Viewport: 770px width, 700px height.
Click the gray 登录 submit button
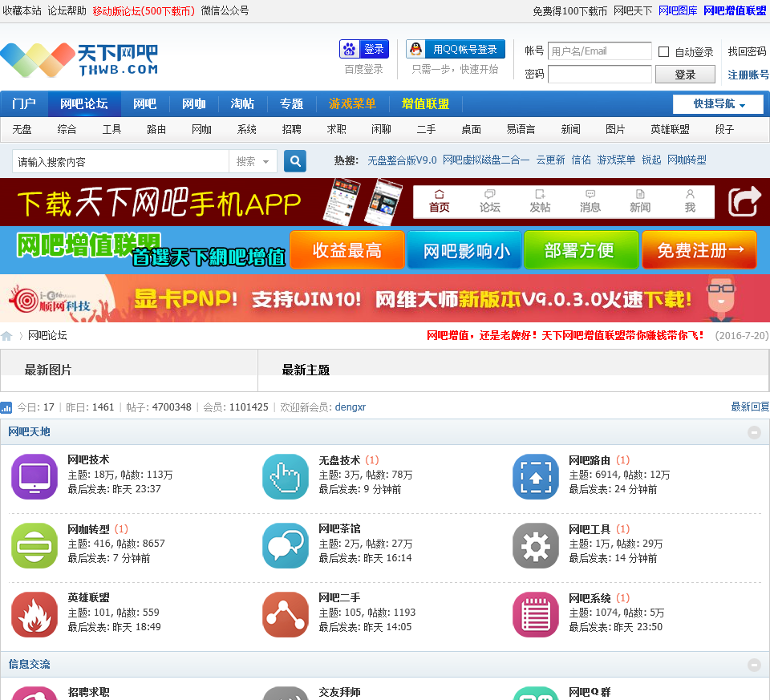point(685,75)
